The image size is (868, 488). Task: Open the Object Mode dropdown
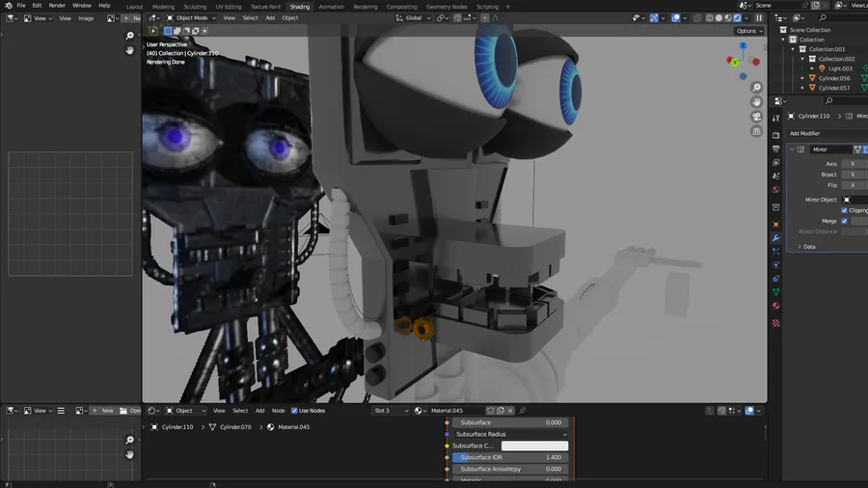coord(191,17)
